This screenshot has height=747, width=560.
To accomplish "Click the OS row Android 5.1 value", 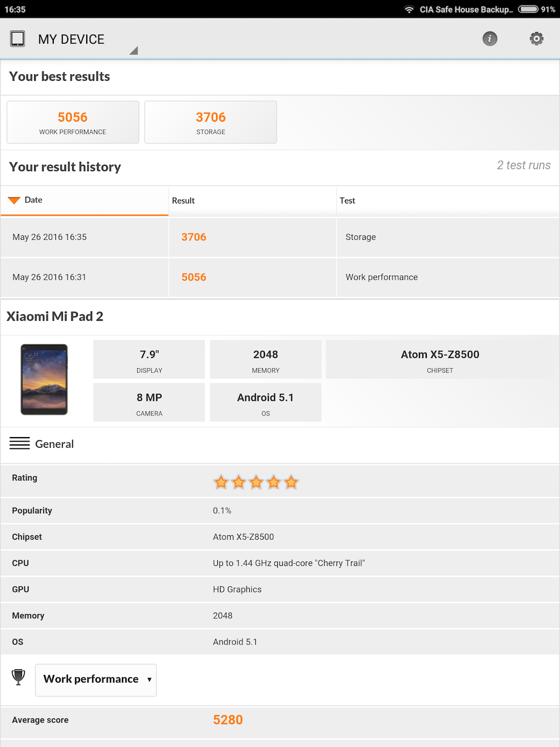I will (235, 642).
